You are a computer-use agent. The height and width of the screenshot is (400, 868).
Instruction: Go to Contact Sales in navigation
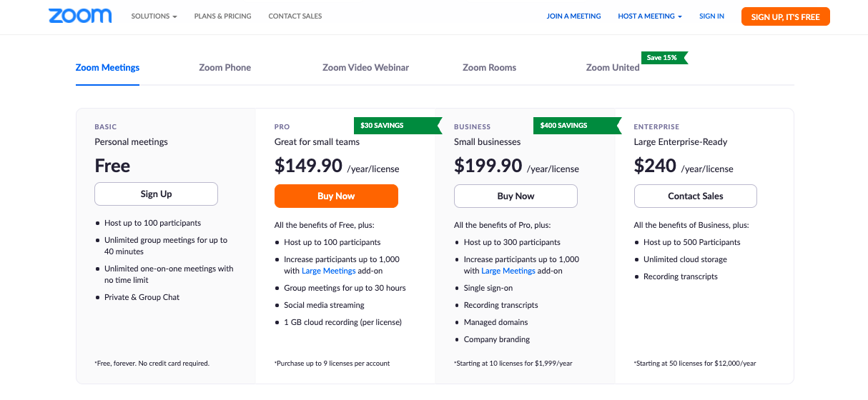295,16
